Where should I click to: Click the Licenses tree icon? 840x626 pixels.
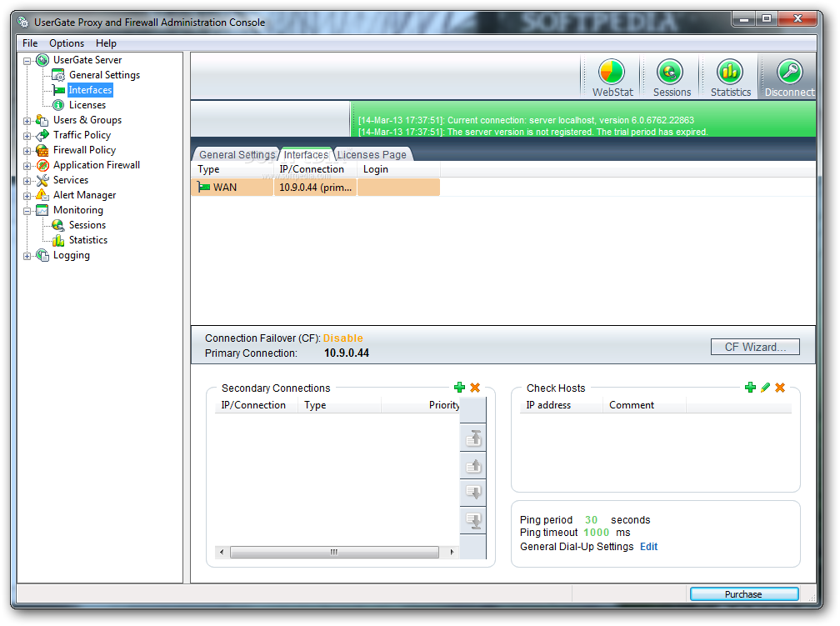[x=58, y=105]
